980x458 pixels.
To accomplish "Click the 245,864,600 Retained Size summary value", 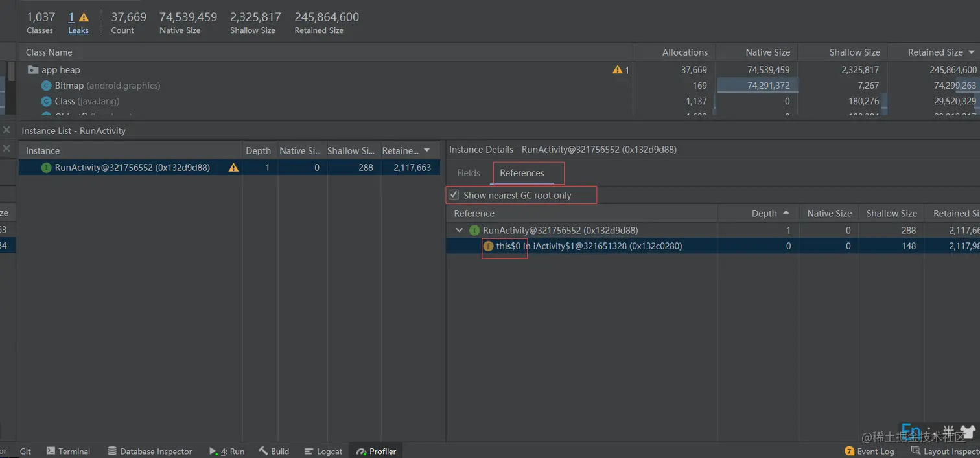I will (327, 17).
